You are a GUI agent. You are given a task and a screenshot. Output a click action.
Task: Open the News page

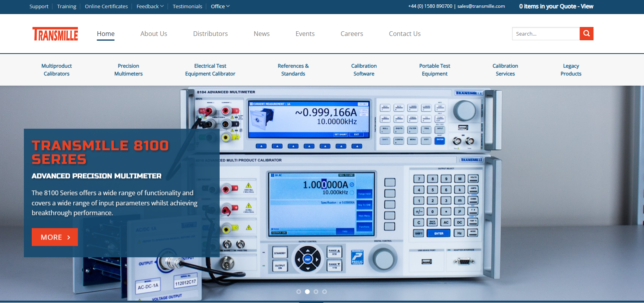262,34
